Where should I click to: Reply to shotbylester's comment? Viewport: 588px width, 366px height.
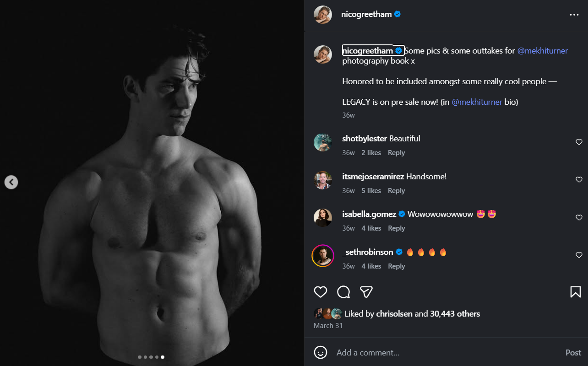tap(396, 153)
